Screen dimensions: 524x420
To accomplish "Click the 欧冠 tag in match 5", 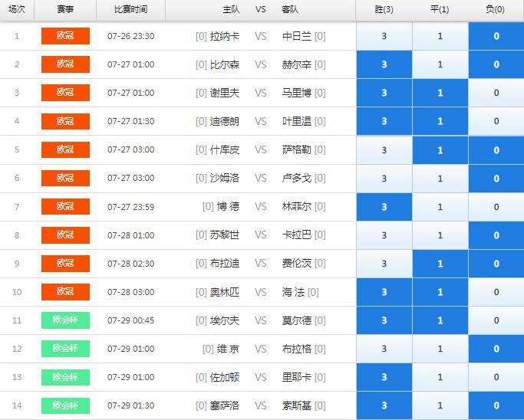I will click(65, 149).
